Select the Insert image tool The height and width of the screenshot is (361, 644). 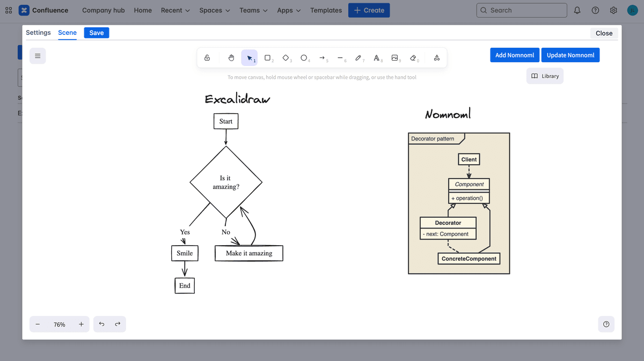395,58
